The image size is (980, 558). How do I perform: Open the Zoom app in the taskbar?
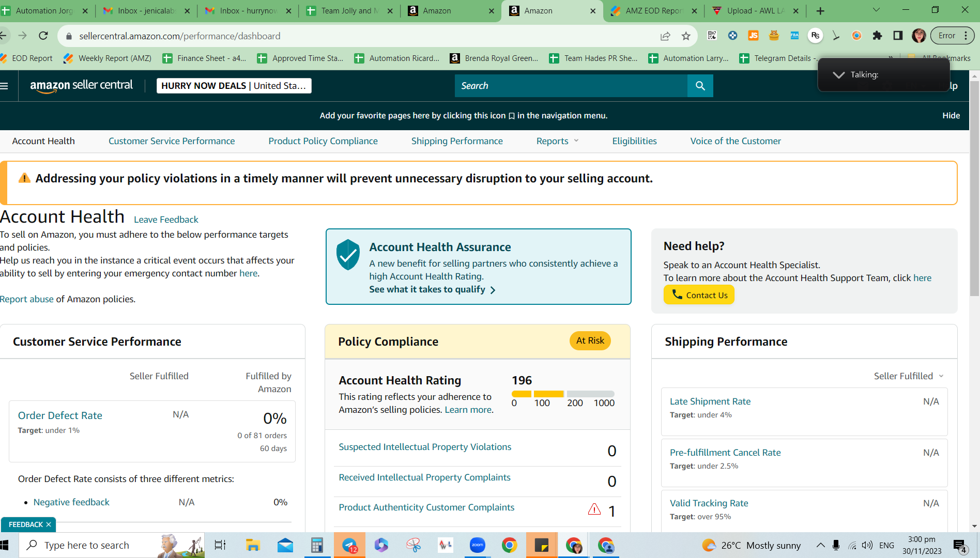click(477, 545)
